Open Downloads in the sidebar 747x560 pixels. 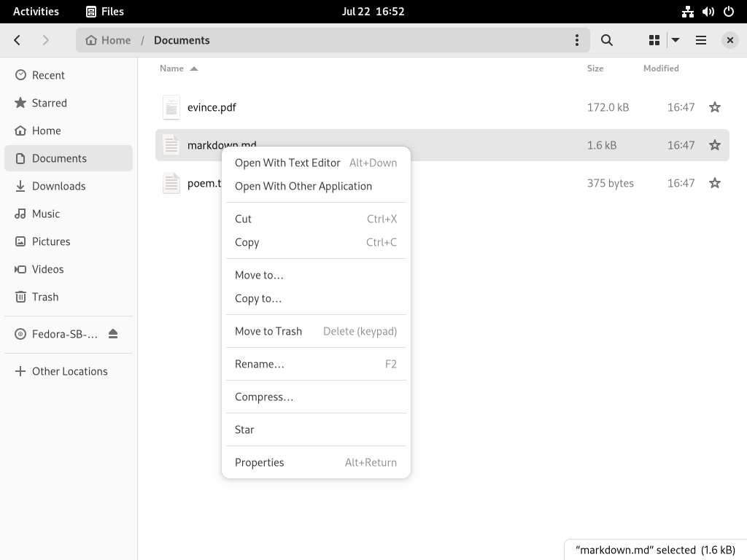[x=69, y=186]
